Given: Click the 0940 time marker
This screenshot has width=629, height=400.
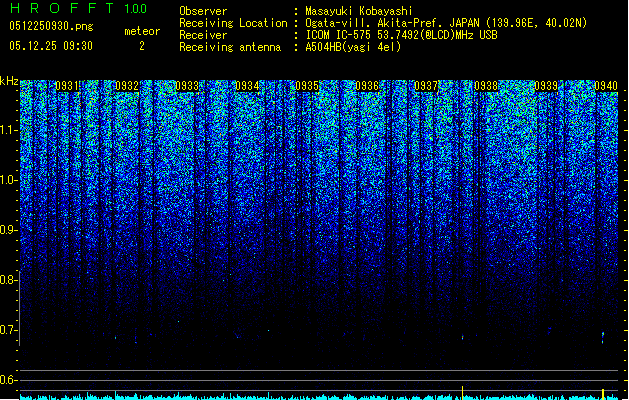Looking at the screenshot, I should coord(606,86).
